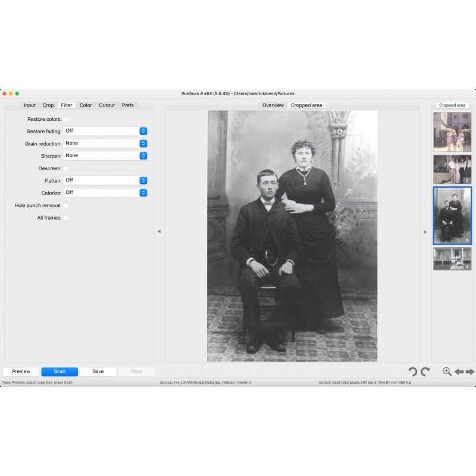Open the Grain reduction dropdown
The image size is (476, 476).
pos(105,143)
